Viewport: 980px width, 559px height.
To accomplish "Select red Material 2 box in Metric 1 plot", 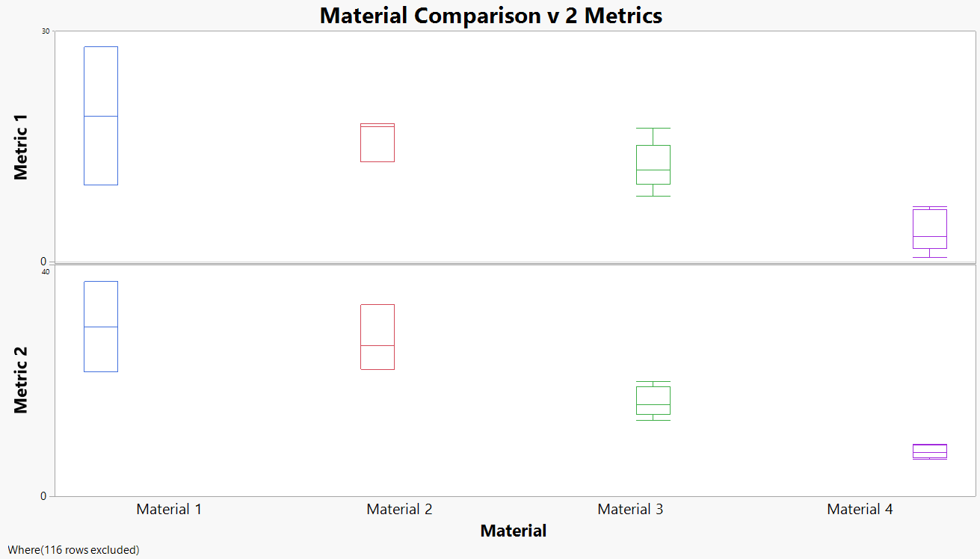I will 377,143.
